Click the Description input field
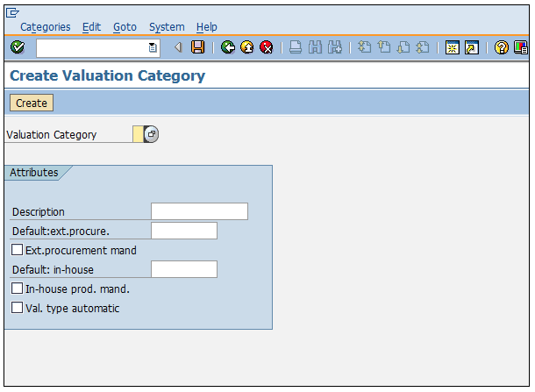Screen dimensions: 535x392 point(199,211)
